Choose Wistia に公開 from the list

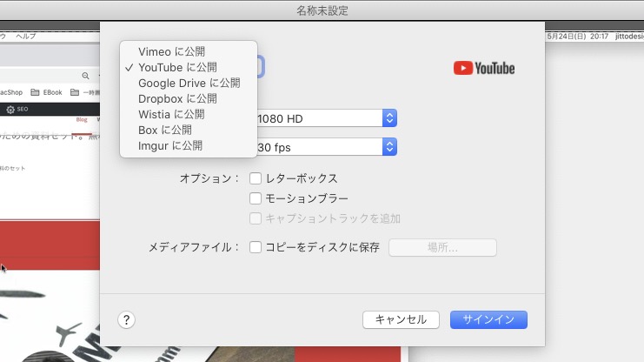coord(188,114)
